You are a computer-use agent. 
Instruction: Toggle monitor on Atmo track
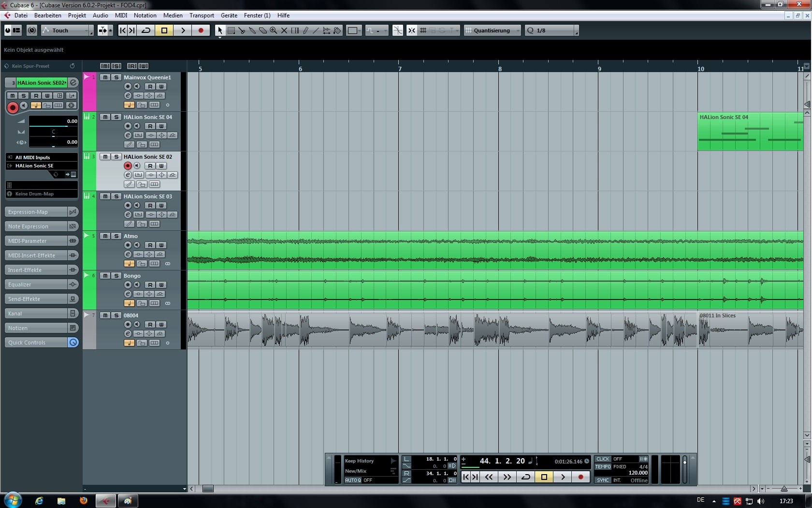(x=137, y=245)
